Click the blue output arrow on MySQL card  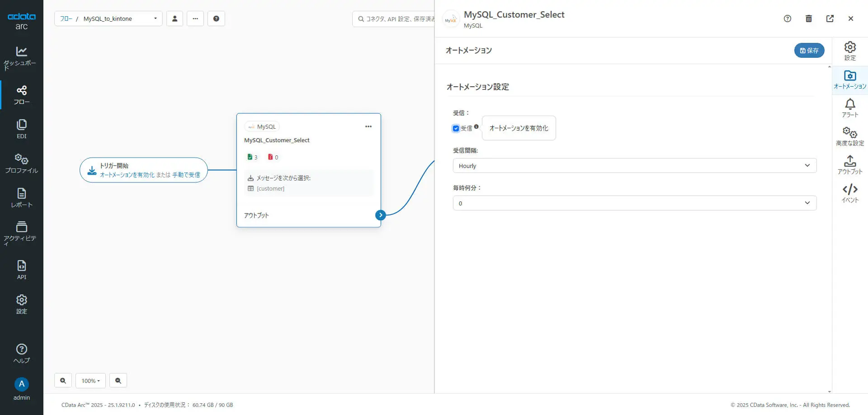click(381, 215)
